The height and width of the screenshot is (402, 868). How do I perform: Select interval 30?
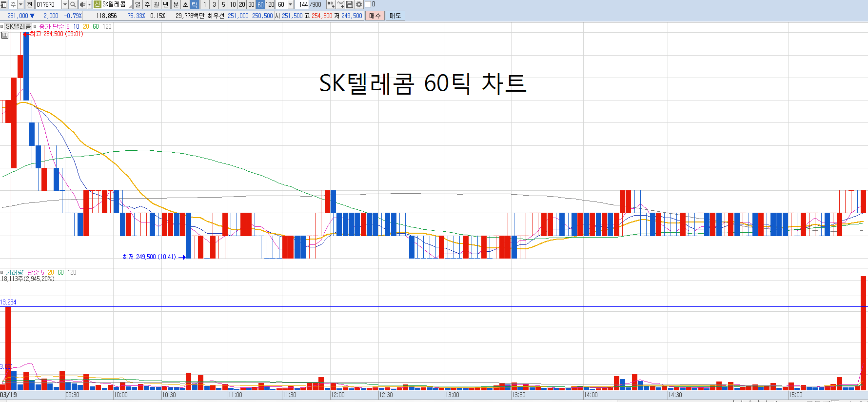(251, 4)
